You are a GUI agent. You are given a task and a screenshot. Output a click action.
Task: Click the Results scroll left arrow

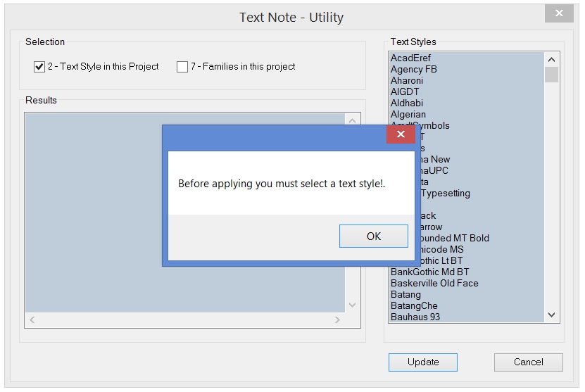(x=32, y=320)
